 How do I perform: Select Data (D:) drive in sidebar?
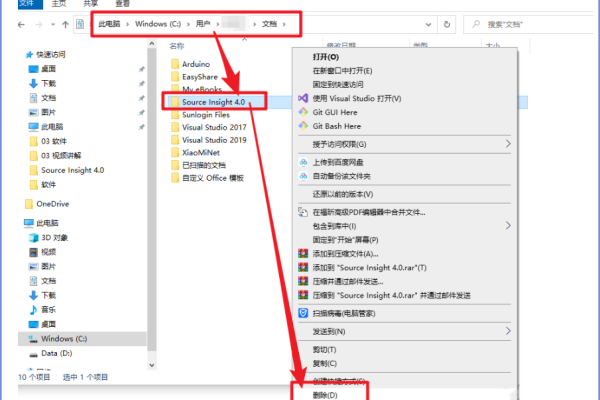click(x=57, y=353)
